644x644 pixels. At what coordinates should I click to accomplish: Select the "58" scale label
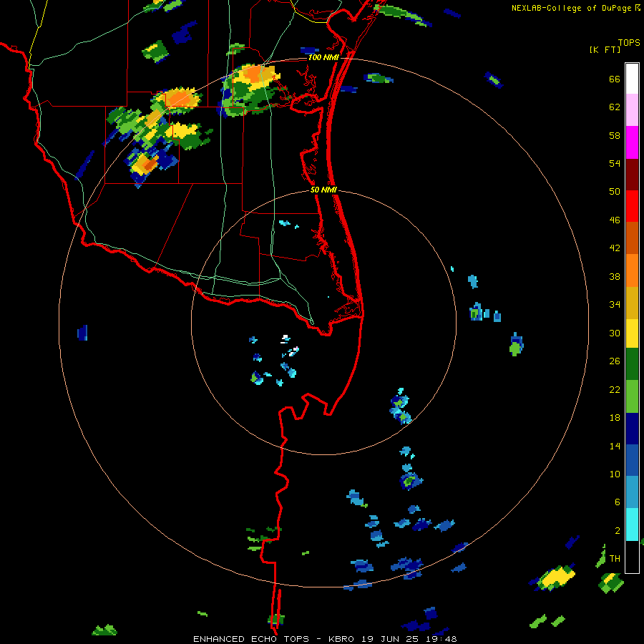pyautogui.click(x=615, y=135)
